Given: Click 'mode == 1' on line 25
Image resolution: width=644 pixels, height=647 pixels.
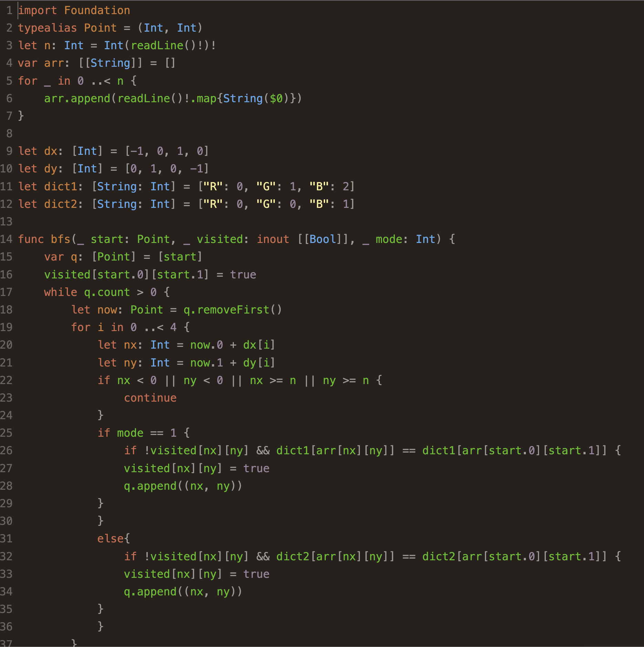Looking at the screenshot, I should pyautogui.click(x=147, y=433).
